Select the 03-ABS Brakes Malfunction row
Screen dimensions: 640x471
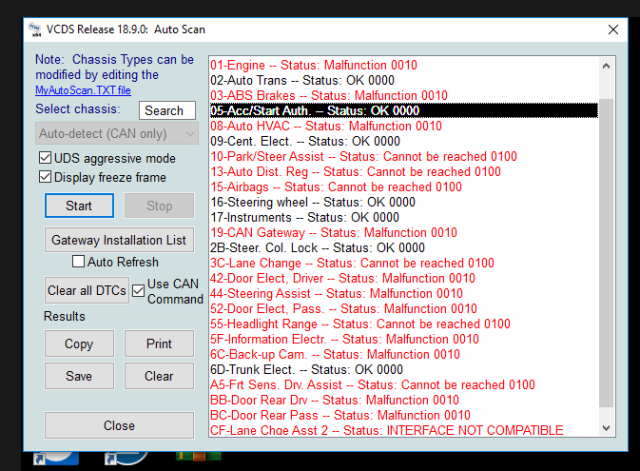(404, 96)
